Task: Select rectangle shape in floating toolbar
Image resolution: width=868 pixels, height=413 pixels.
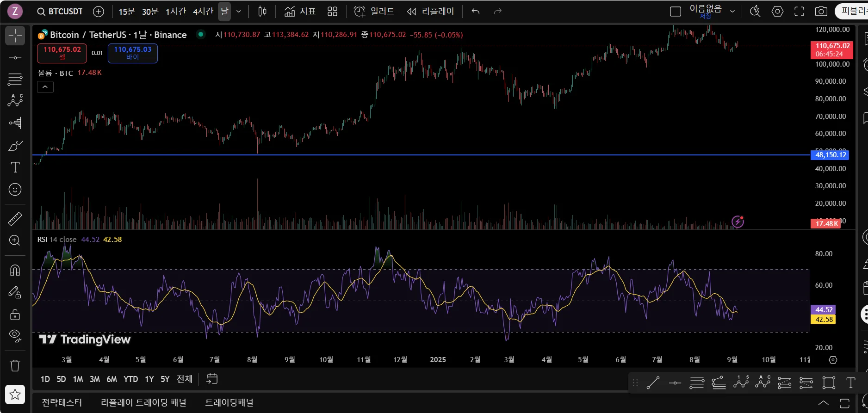Action: pos(829,383)
